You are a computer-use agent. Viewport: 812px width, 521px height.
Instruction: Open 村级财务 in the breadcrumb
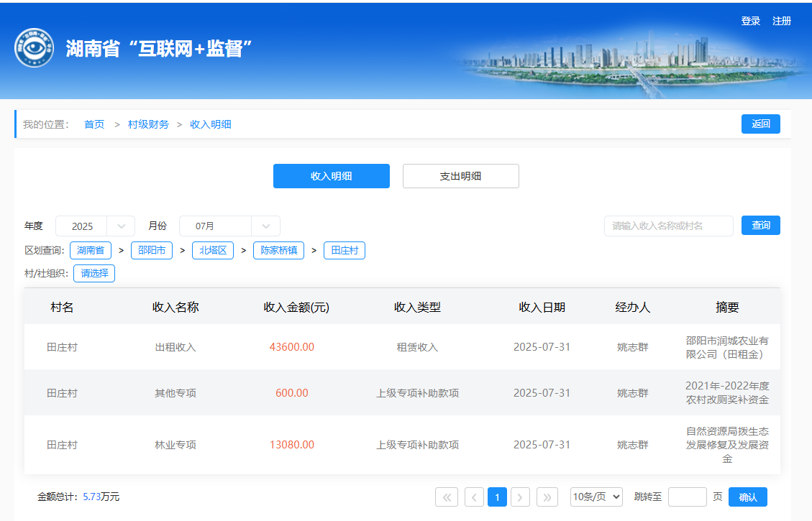click(x=148, y=124)
